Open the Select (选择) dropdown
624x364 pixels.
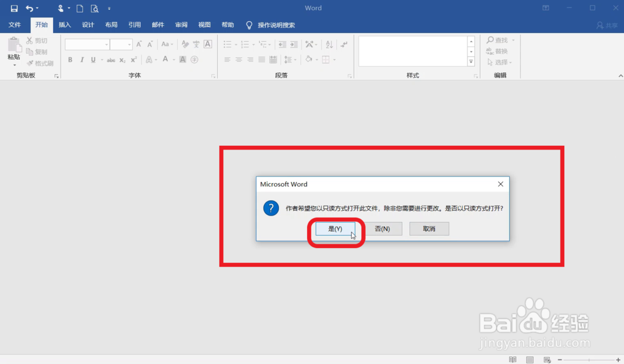coord(499,62)
